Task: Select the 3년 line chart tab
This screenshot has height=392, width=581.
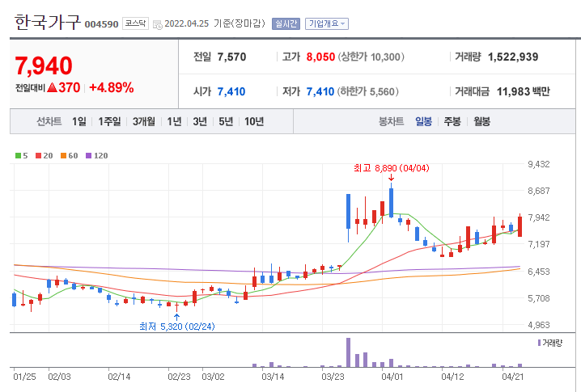Action: point(200,121)
